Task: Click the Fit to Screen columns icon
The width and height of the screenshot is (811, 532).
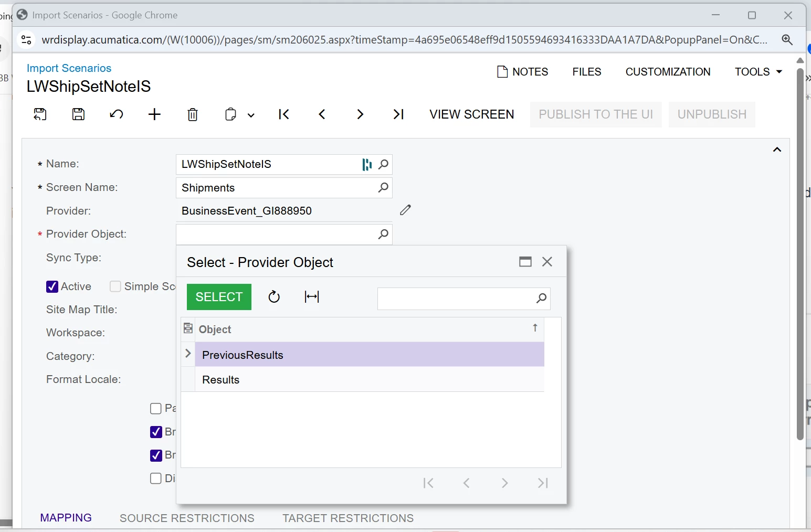Action: pyautogui.click(x=312, y=297)
